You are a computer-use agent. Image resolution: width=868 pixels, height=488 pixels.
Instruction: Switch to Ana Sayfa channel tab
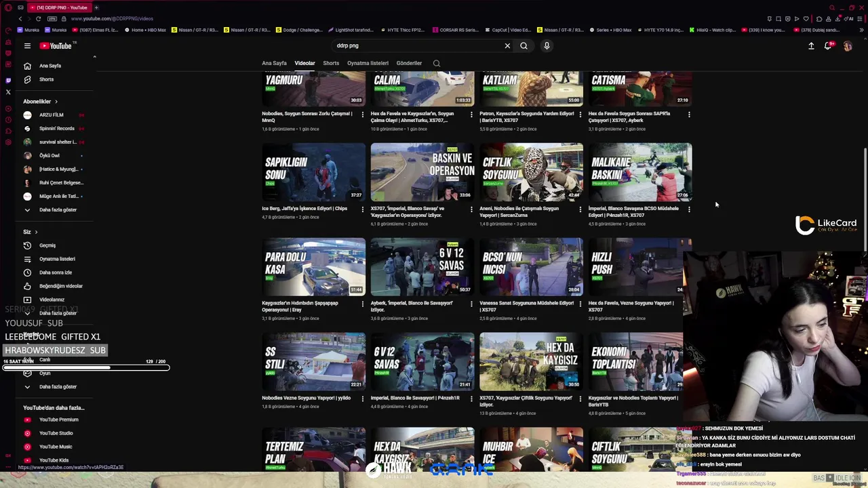pos(274,63)
